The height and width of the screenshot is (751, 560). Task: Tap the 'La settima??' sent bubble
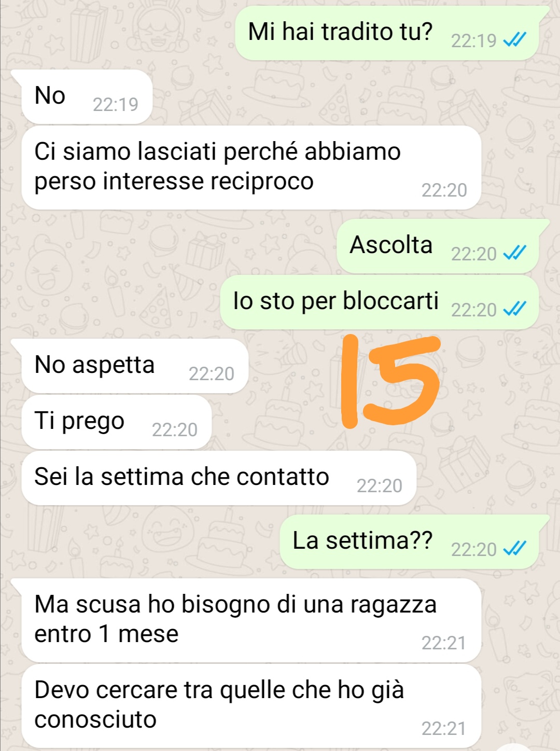pyautogui.click(x=414, y=542)
